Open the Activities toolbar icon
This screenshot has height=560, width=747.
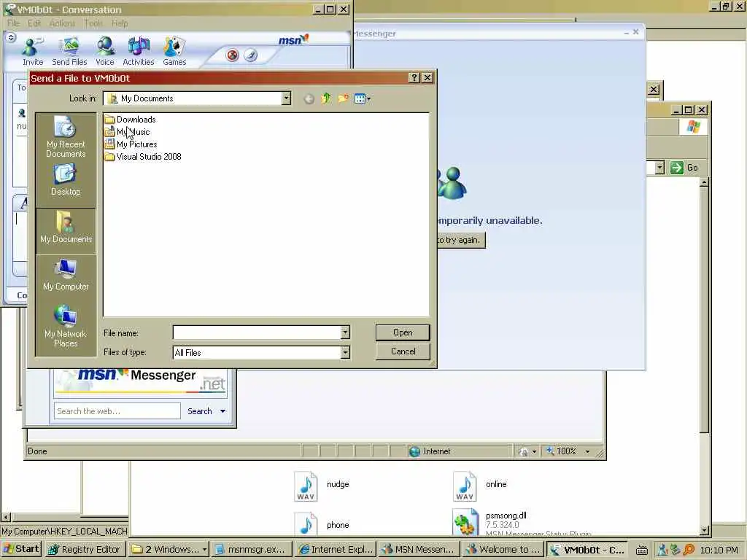point(139,52)
